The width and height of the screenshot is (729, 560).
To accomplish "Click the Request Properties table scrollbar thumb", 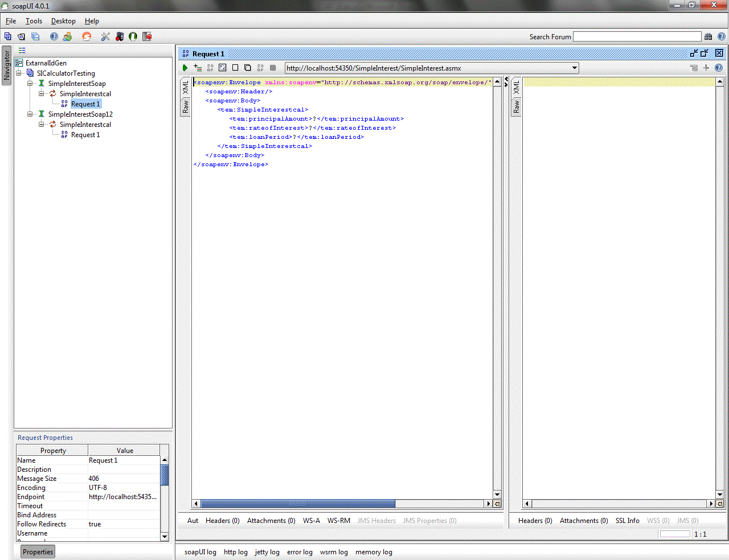I will [x=165, y=475].
